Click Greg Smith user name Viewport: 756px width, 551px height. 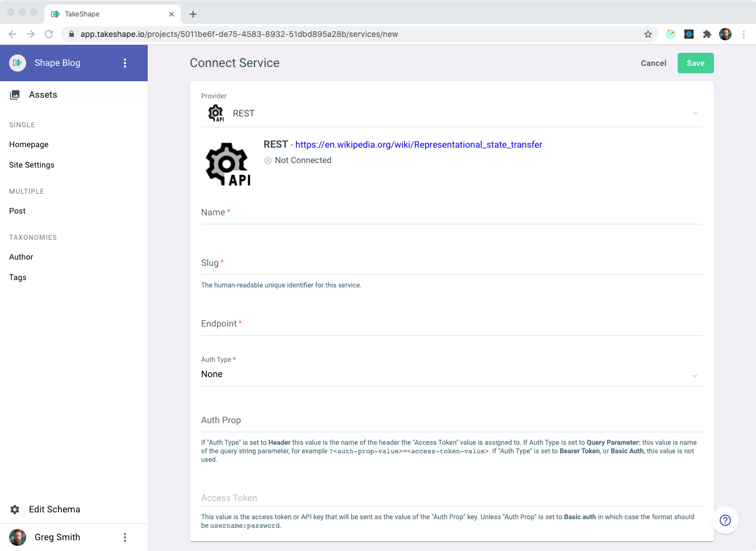tap(57, 537)
